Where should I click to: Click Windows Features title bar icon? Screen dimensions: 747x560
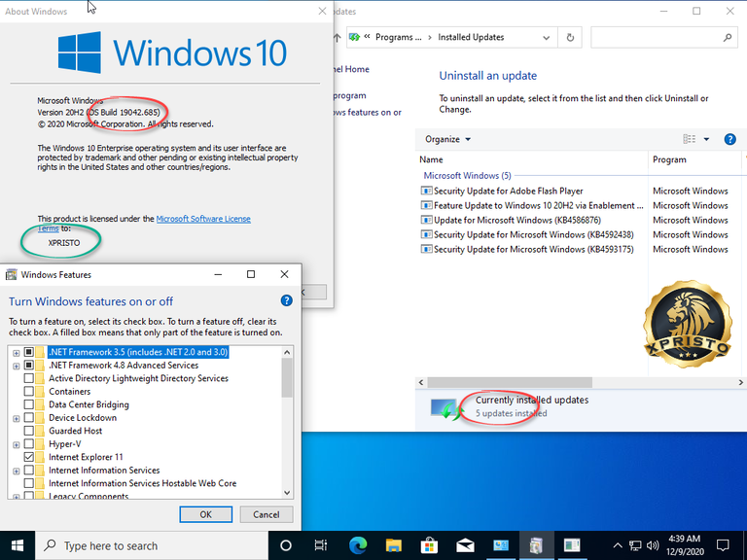coord(11,274)
